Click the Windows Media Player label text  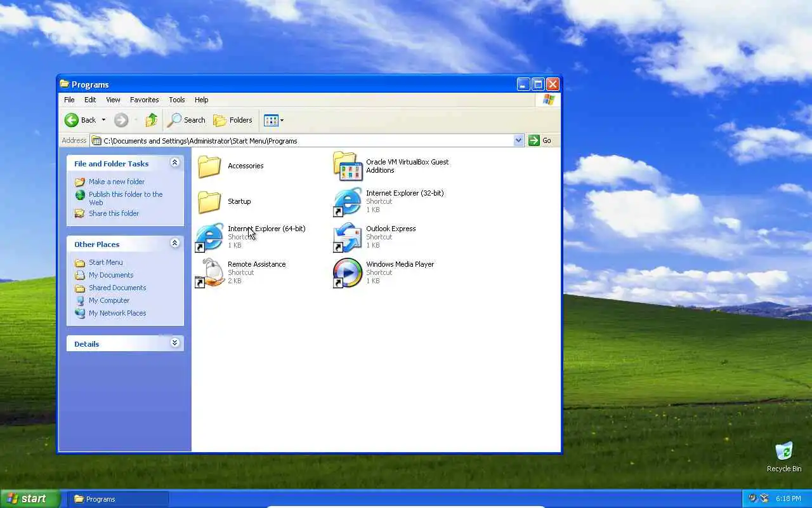(400, 264)
